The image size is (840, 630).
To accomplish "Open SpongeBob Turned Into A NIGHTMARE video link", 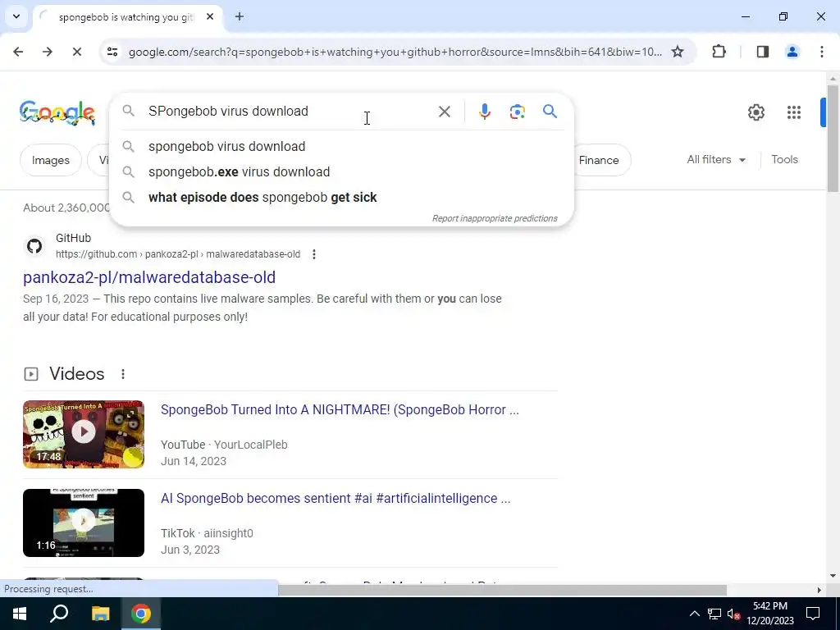I will point(340,410).
